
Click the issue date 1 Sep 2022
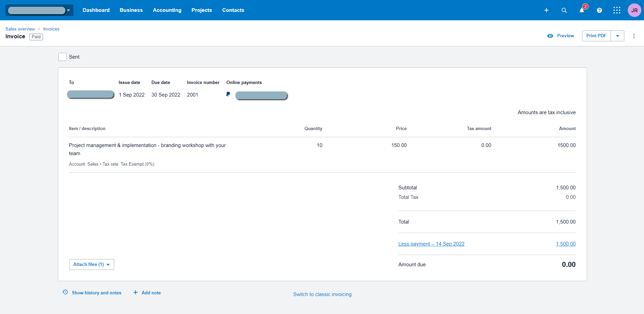[x=132, y=95]
